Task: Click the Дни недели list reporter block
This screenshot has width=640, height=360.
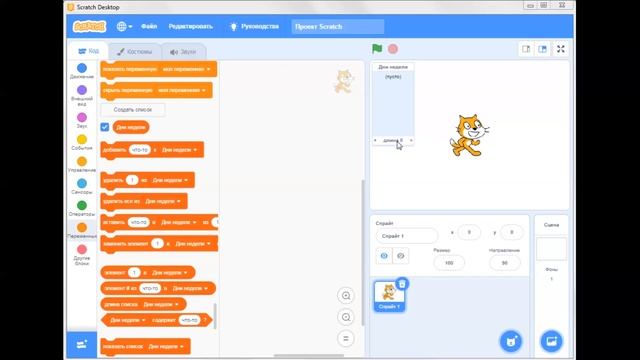Action: click(131, 127)
